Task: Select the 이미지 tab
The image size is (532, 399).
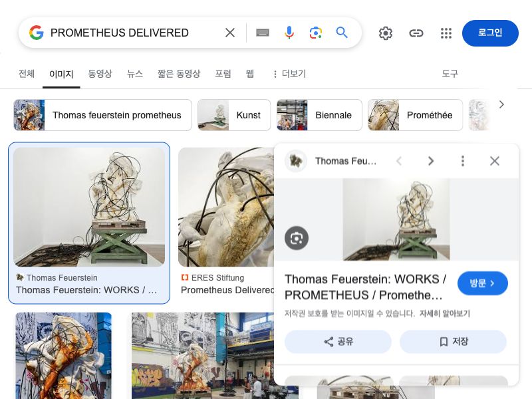Action: 61,74
